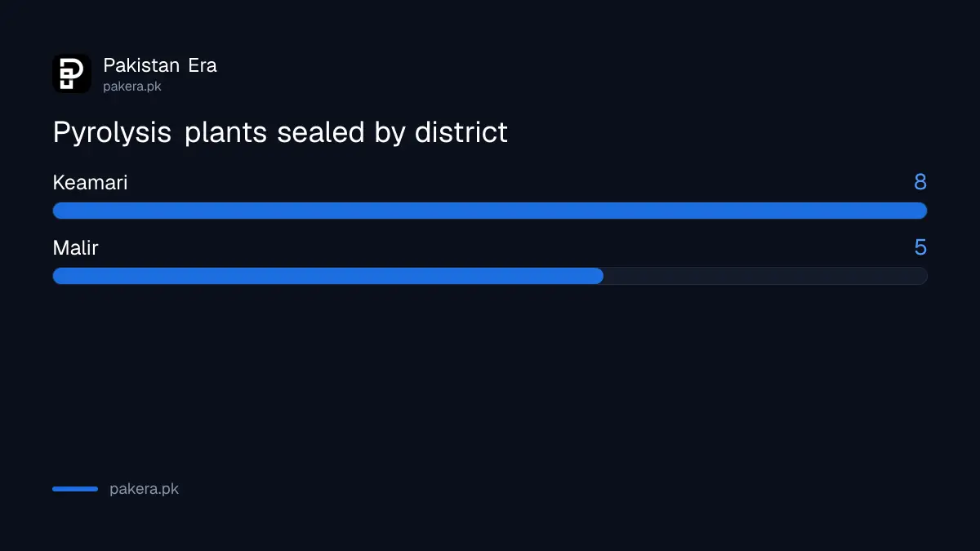Click the Pyrolysis plants sealed by district heading
Screen dimensions: 980x551
[280, 132]
